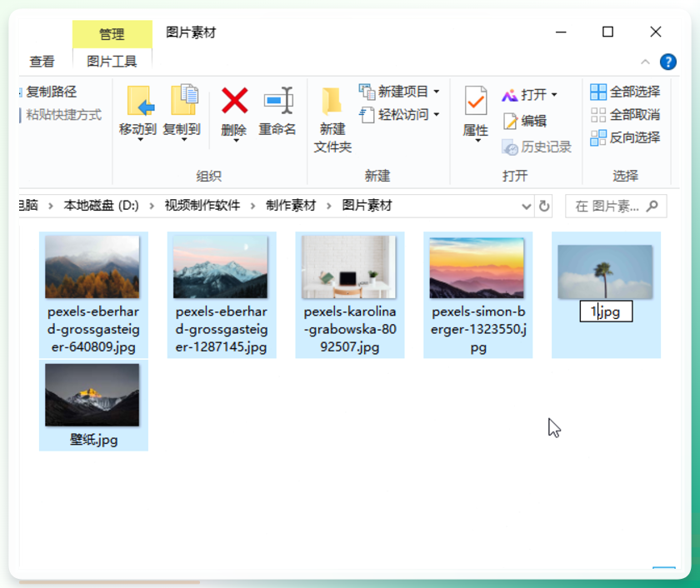The height and width of the screenshot is (588, 700).
Task: Click the History (历史记录) icon
Action: pyautogui.click(x=509, y=147)
